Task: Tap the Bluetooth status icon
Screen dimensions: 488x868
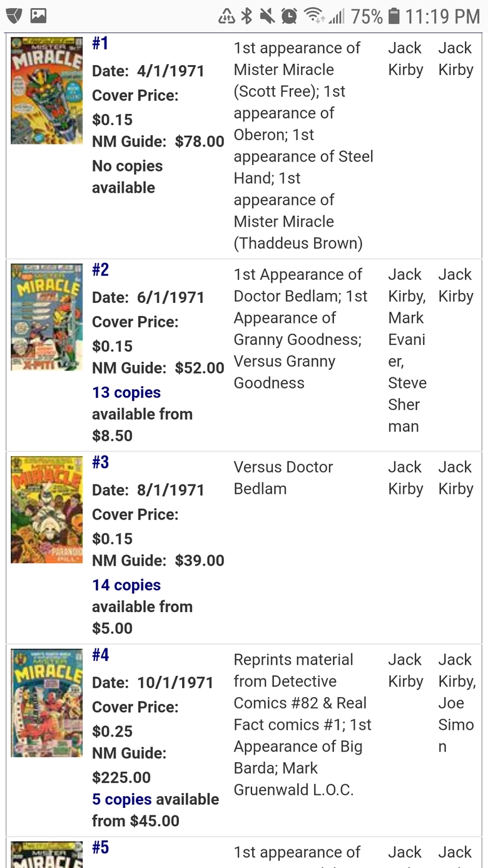Action: click(247, 16)
